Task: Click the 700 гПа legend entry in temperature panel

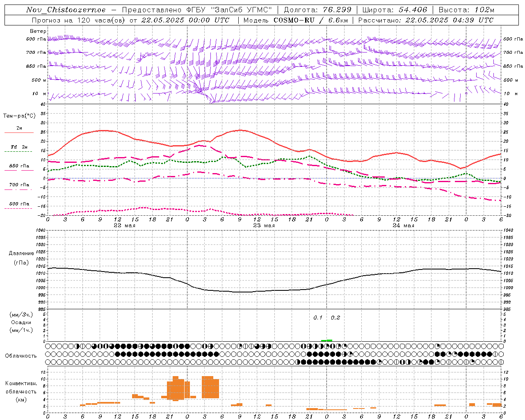Action: point(19,185)
